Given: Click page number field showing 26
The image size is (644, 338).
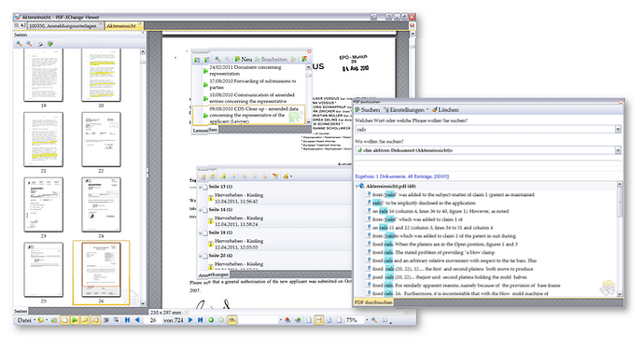Looking at the screenshot, I should [153, 320].
